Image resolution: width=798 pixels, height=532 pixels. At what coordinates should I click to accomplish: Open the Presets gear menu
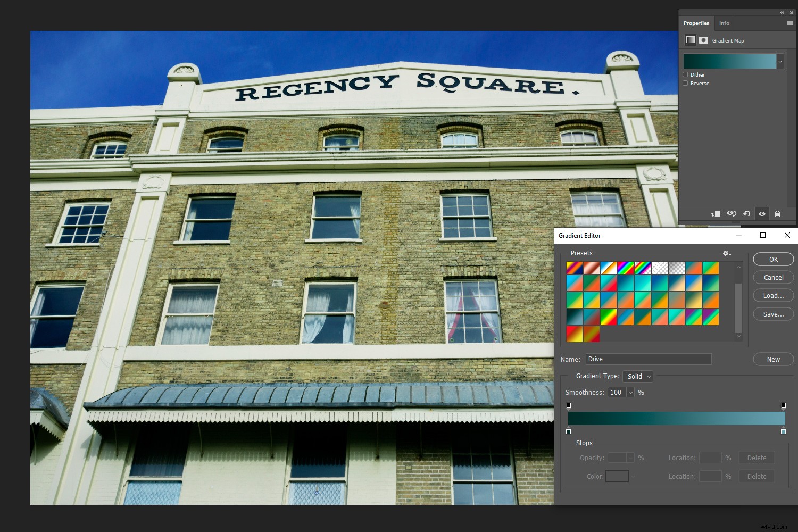point(726,253)
